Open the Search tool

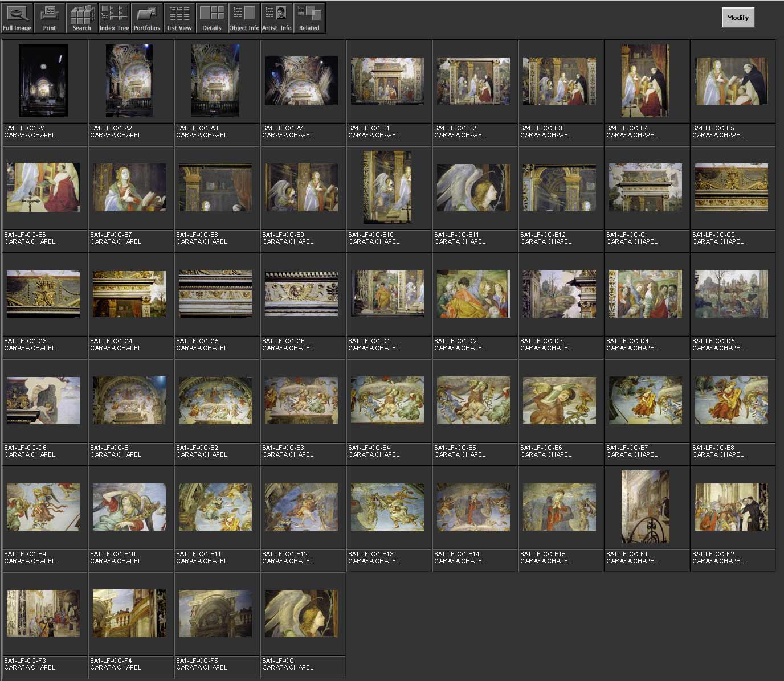click(81, 18)
